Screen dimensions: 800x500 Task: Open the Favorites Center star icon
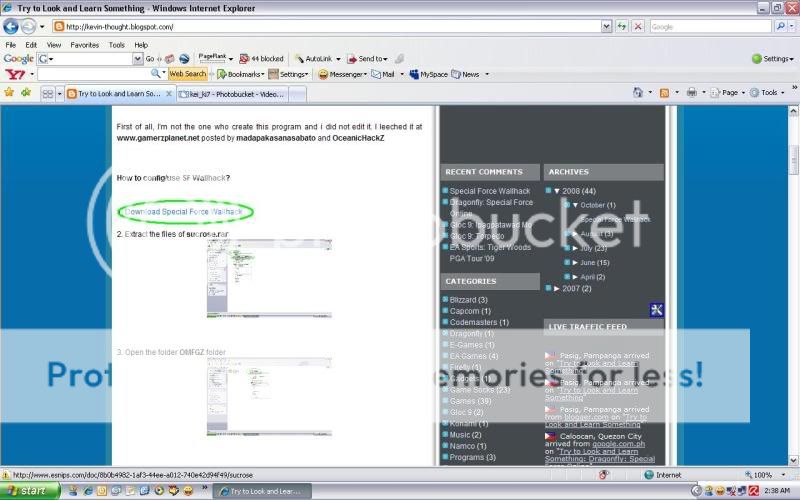click(x=9, y=93)
